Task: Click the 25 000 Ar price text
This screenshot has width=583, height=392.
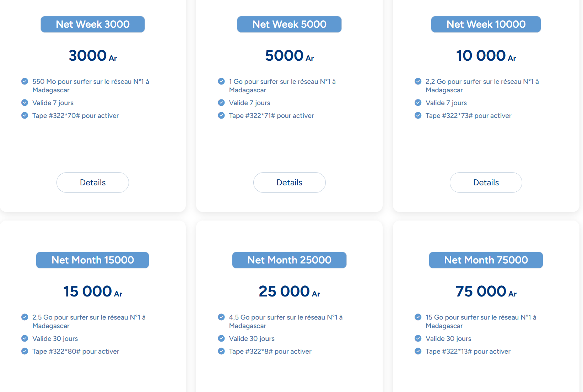Action: click(x=289, y=292)
